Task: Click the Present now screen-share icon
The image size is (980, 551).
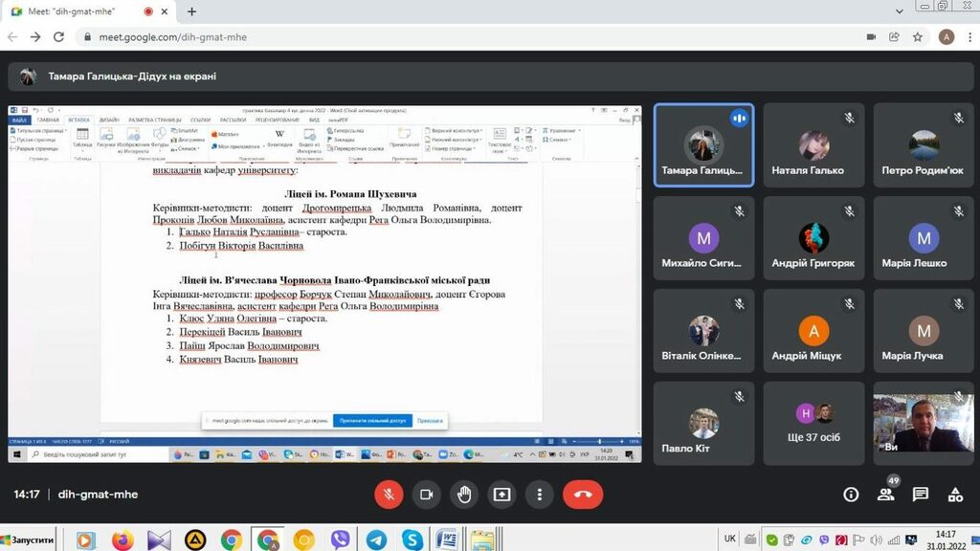Action: tap(501, 495)
